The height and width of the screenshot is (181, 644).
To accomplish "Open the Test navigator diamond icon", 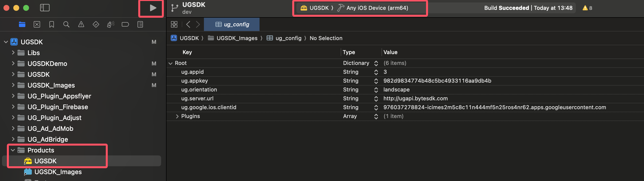I will click(x=96, y=25).
